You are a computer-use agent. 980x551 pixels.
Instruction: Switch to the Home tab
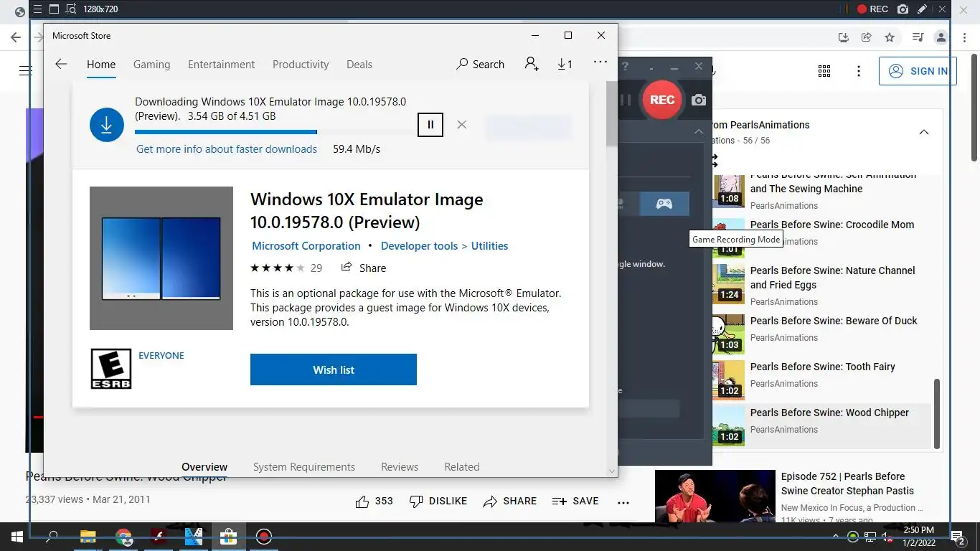click(x=101, y=65)
